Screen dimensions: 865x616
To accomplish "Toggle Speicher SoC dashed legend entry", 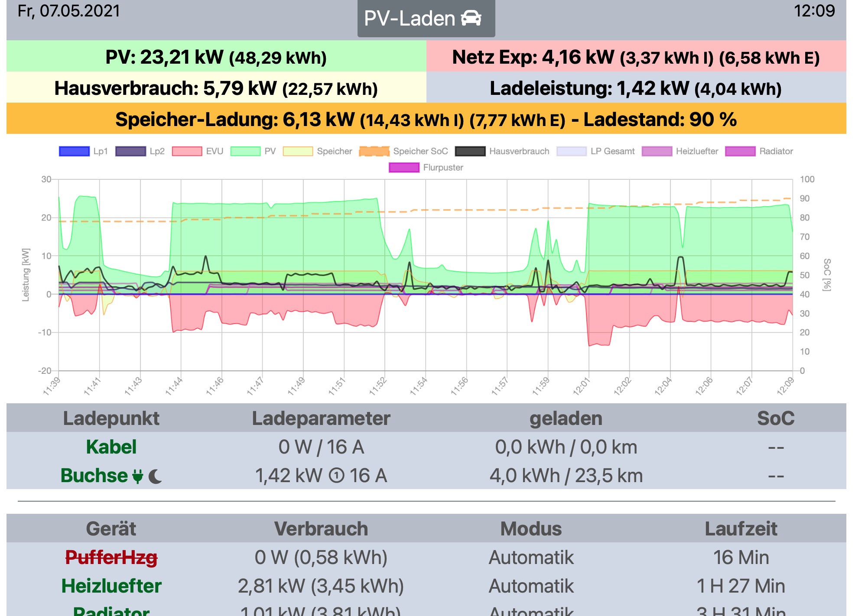I will point(374,151).
